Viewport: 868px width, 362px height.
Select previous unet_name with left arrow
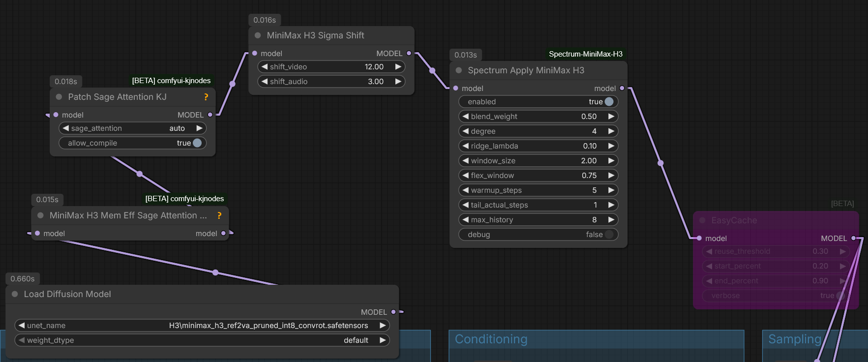pos(21,325)
